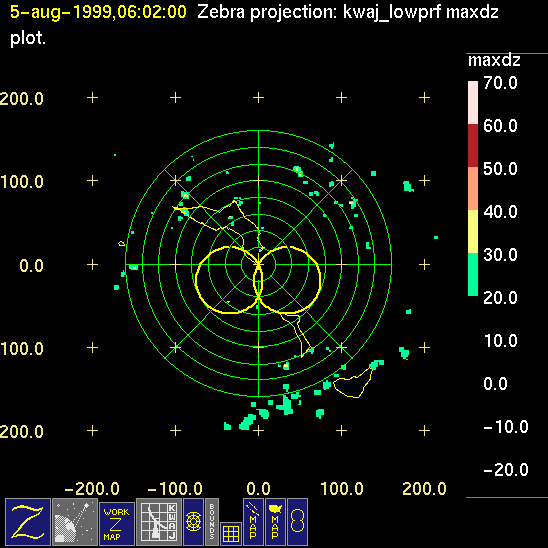Click the radar center where rings converge
Image resolution: width=548 pixels, height=548 pixels.
click(258, 265)
